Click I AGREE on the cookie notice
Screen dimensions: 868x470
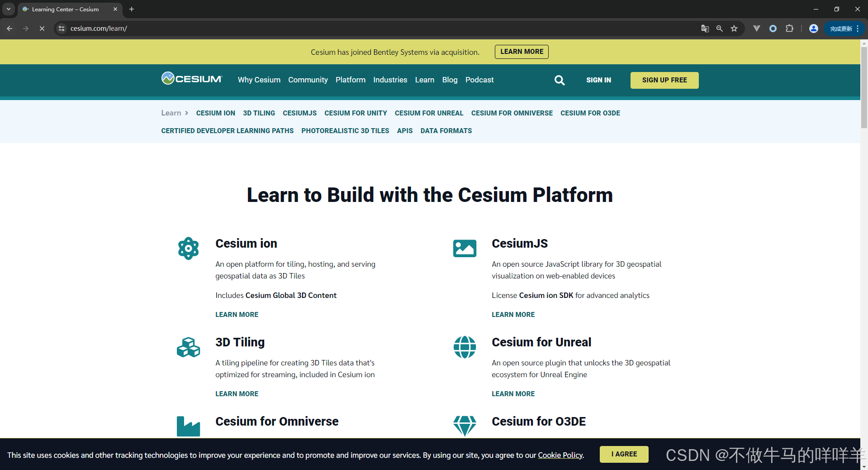coord(624,454)
